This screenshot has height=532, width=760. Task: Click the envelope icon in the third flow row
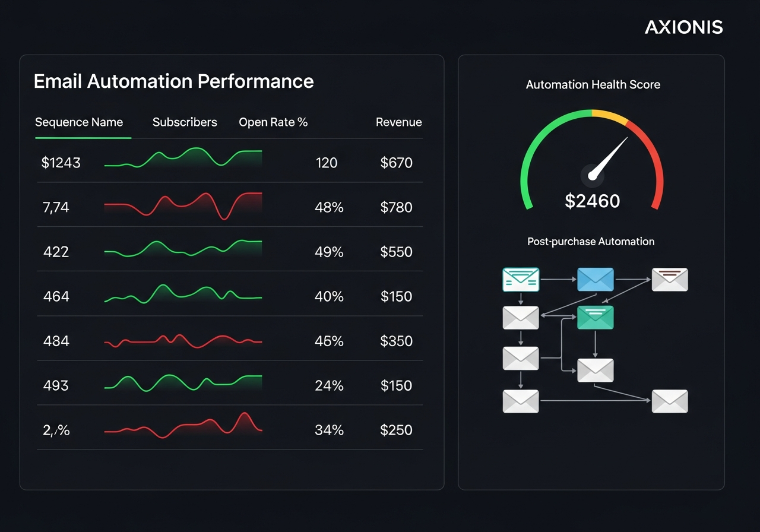pos(521,358)
